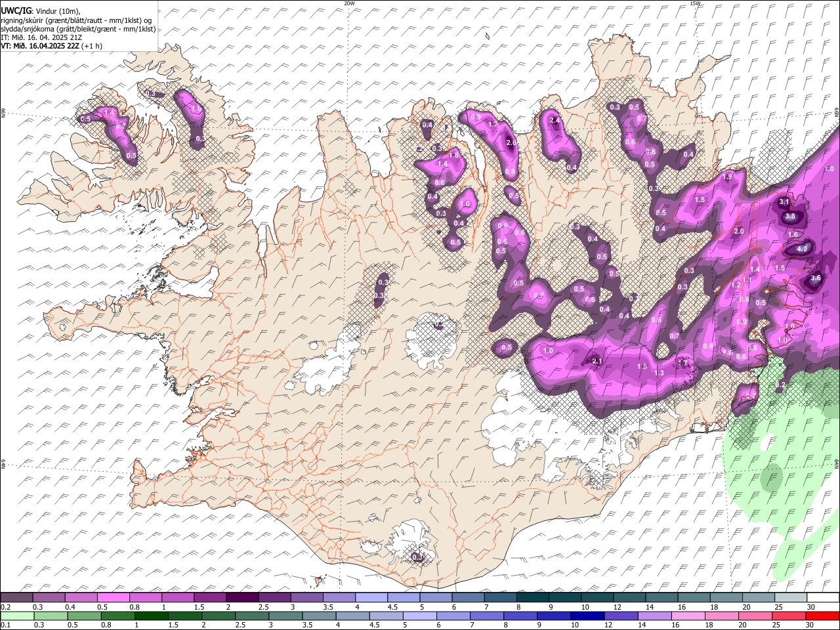Screen dimensions: 840x630
Task: Pick the pink lower-row swatch between 16 and 18
Action: pyautogui.click(x=688, y=616)
